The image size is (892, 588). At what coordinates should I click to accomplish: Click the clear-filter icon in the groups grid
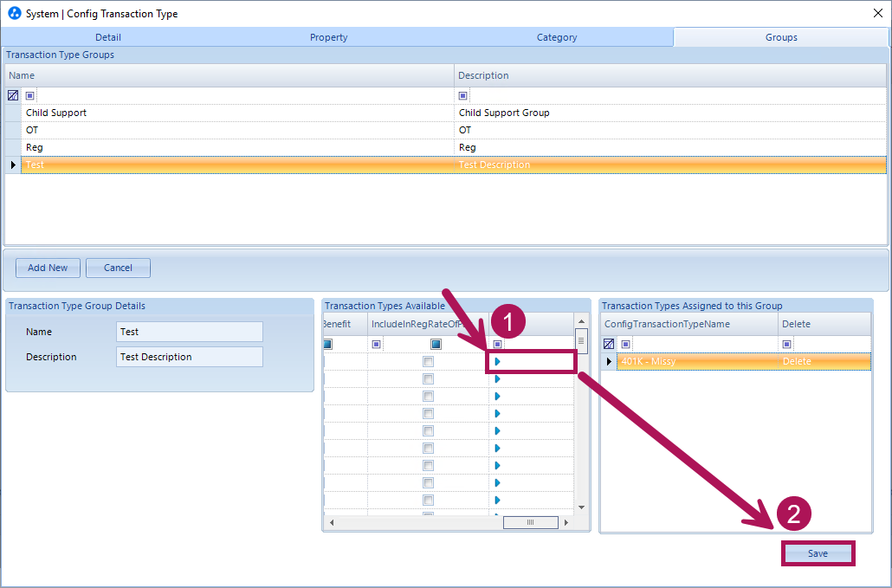click(12, 95)
